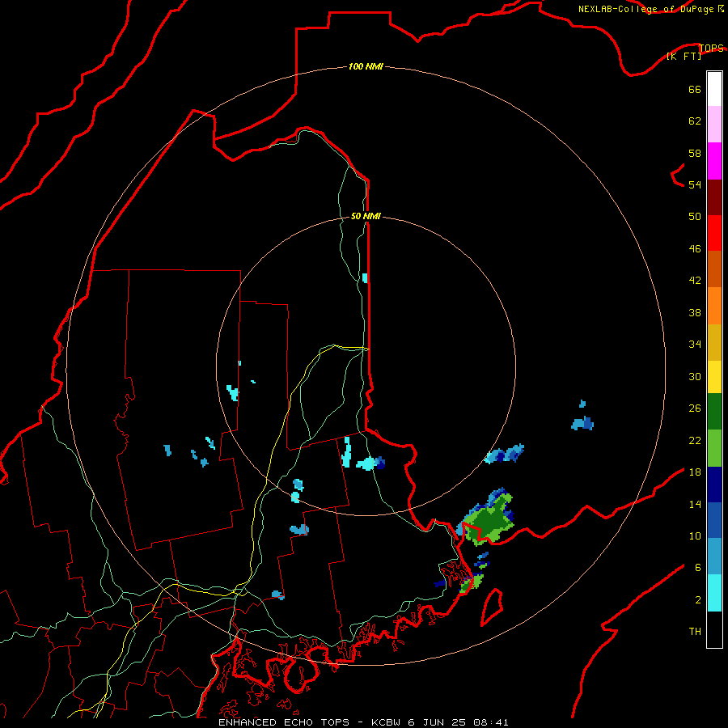Click the legend value "66"
The image size is (728, 728).
pyautogui.click(x=695, y=89)
